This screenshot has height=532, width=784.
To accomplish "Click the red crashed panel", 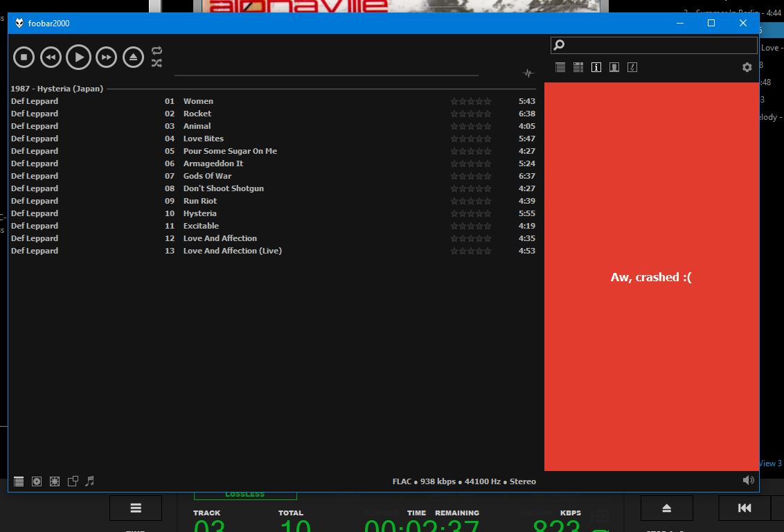I will (651, 276).
